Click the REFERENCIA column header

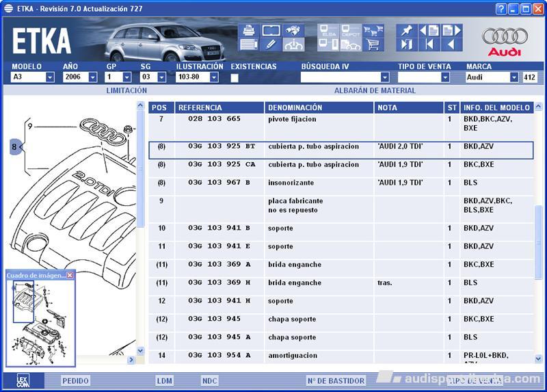click(x=219, y=107)
